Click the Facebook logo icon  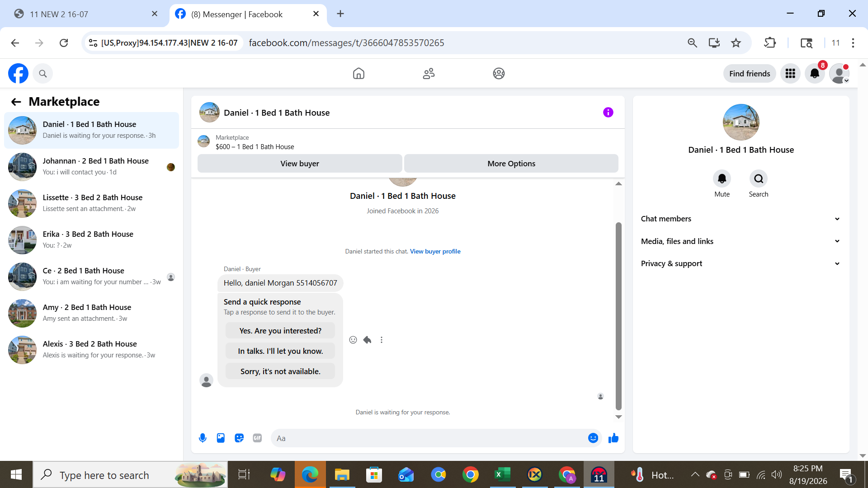(18, 73)
